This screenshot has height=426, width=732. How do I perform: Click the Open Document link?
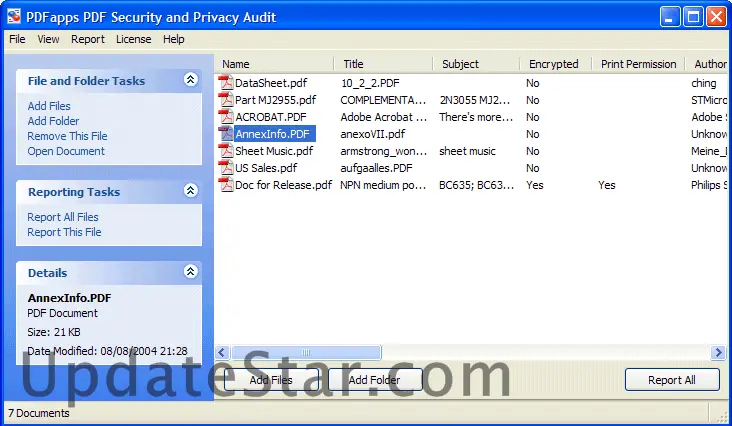[66, 151]
